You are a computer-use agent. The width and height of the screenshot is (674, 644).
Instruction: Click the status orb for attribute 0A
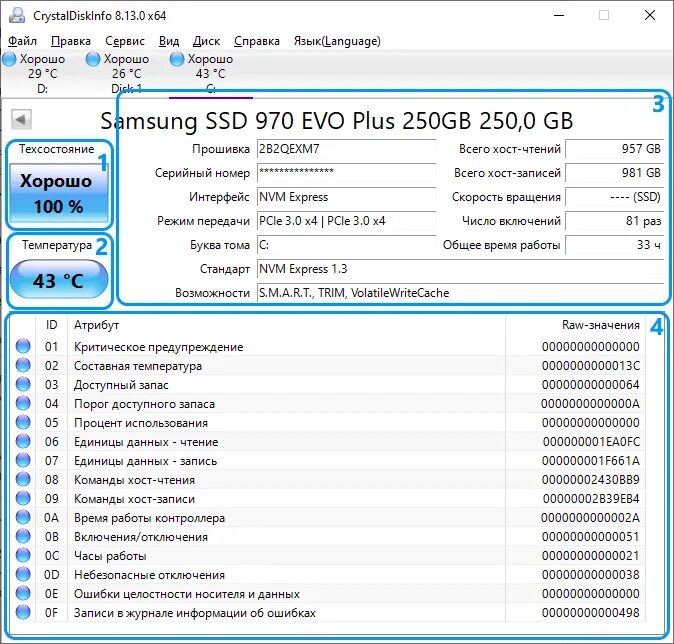[x=23, y=517]
